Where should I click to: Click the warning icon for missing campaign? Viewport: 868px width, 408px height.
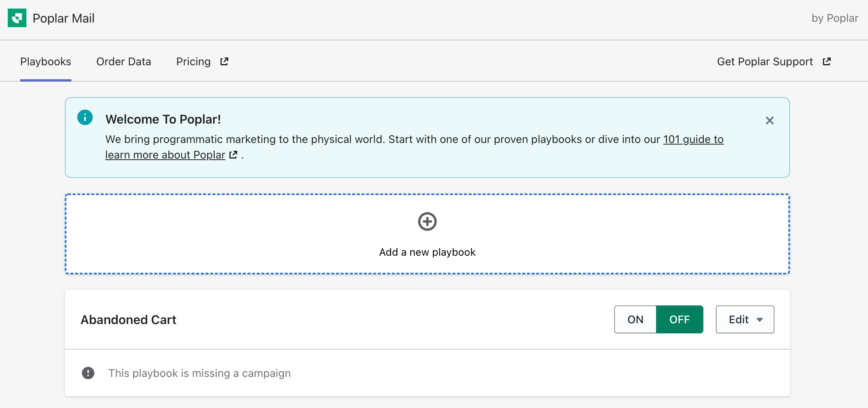[x=88, y=373]
